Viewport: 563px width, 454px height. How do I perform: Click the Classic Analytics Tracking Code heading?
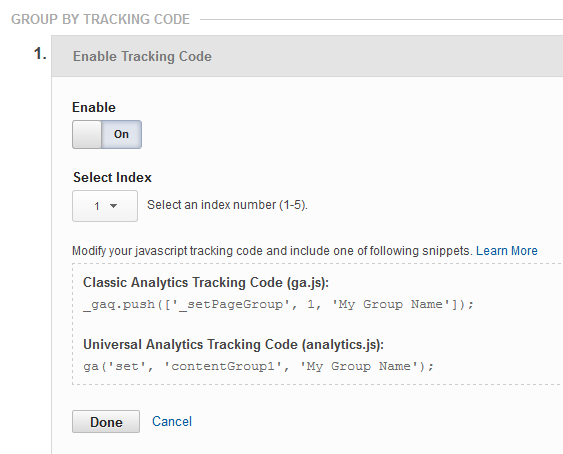pyautogui.click(x=206, y=283)
